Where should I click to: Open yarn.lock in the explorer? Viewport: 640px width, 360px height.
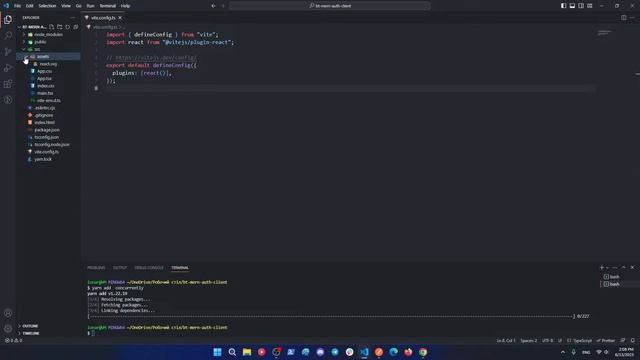tap(43, 159)
